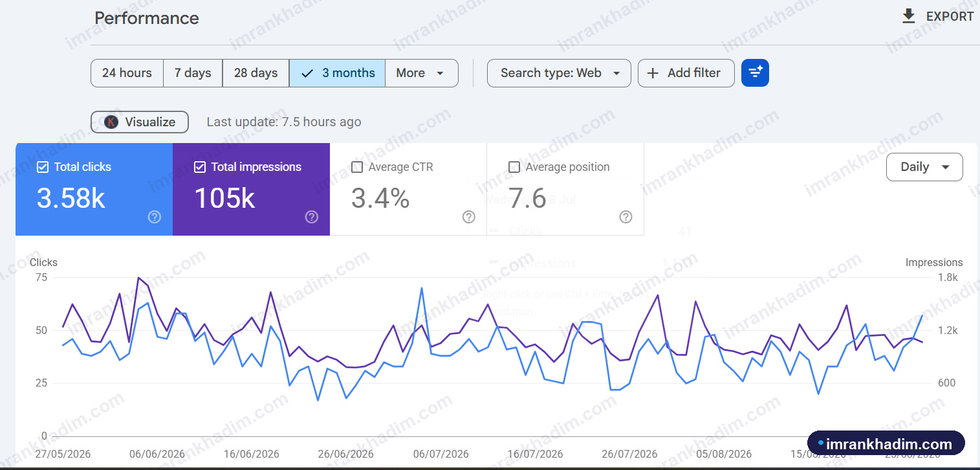This screenshot has height=470, width=980.
Task: Click the 06/07/2026 date axis label
Action: [441, 454]
